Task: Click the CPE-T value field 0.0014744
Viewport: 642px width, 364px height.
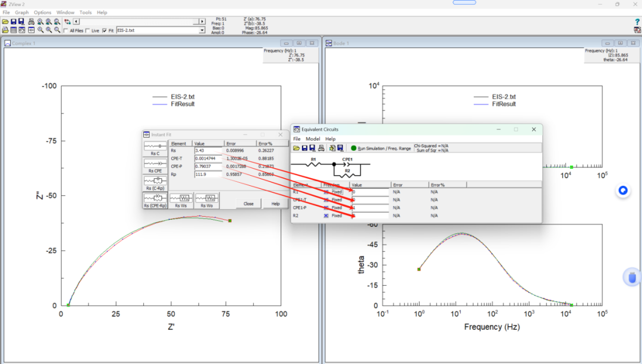Action: [209, 159]
